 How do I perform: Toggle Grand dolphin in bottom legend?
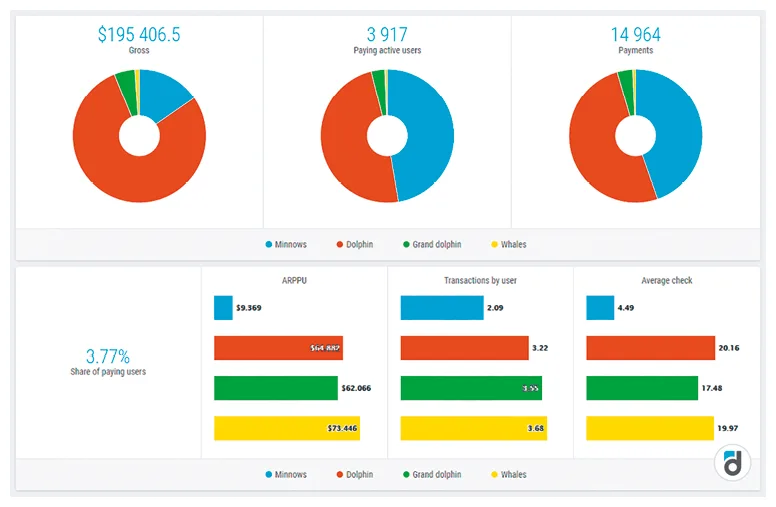(x=432, y=474)
